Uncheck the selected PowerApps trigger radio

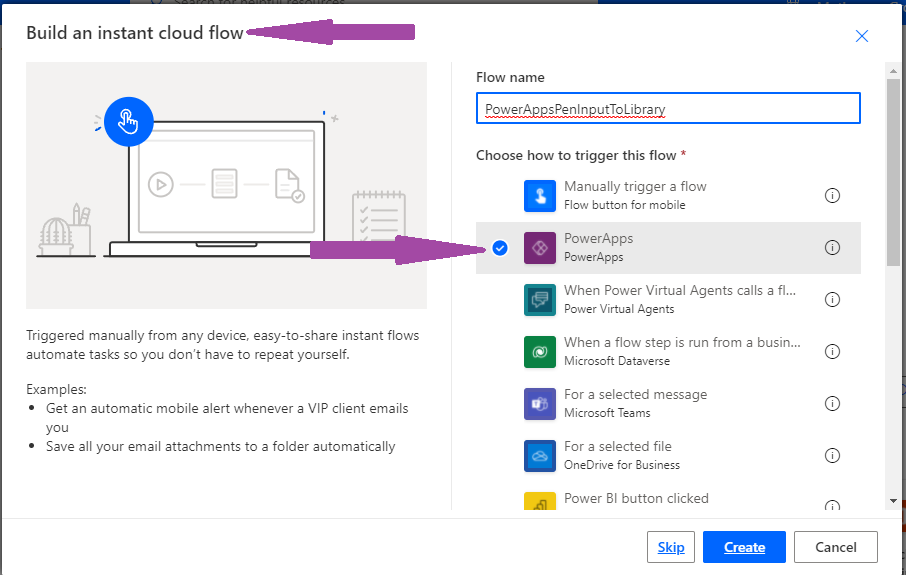[x=500, y=248]
